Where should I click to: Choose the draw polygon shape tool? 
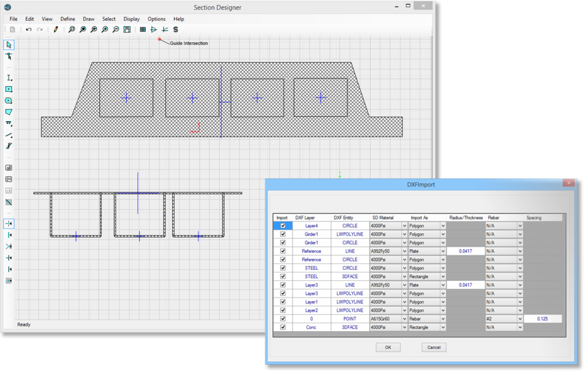click(9, 112)
